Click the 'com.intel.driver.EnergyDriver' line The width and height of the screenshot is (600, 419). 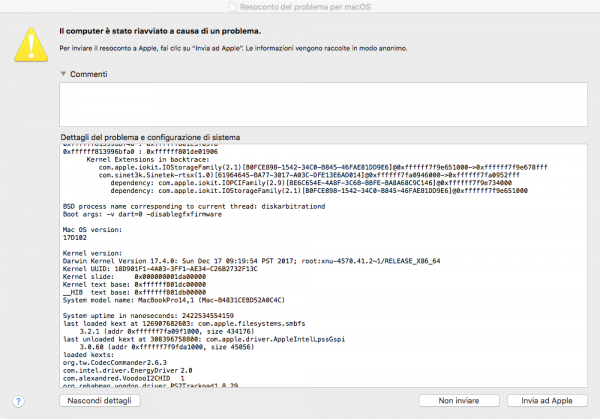point(127,370)
